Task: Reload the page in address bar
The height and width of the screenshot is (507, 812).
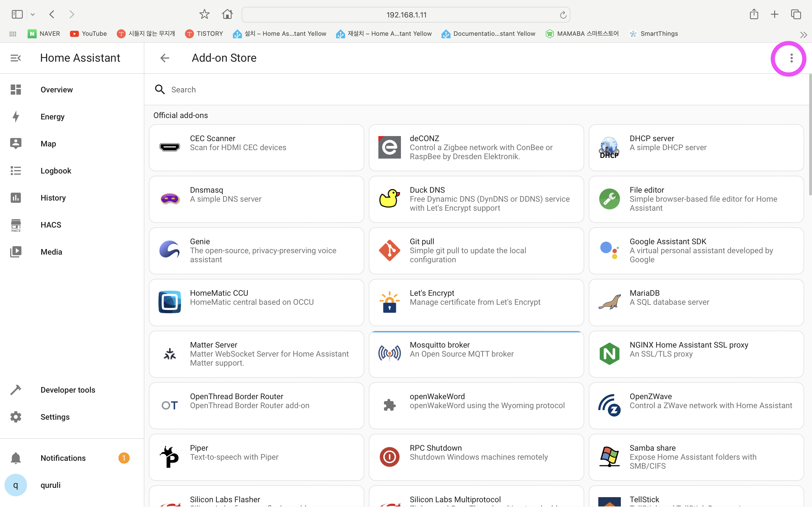Action: point(563,15)
